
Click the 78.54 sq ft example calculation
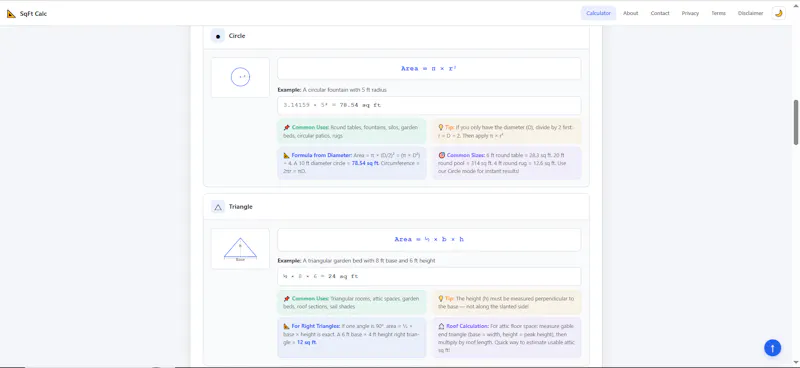coord(429,106)
